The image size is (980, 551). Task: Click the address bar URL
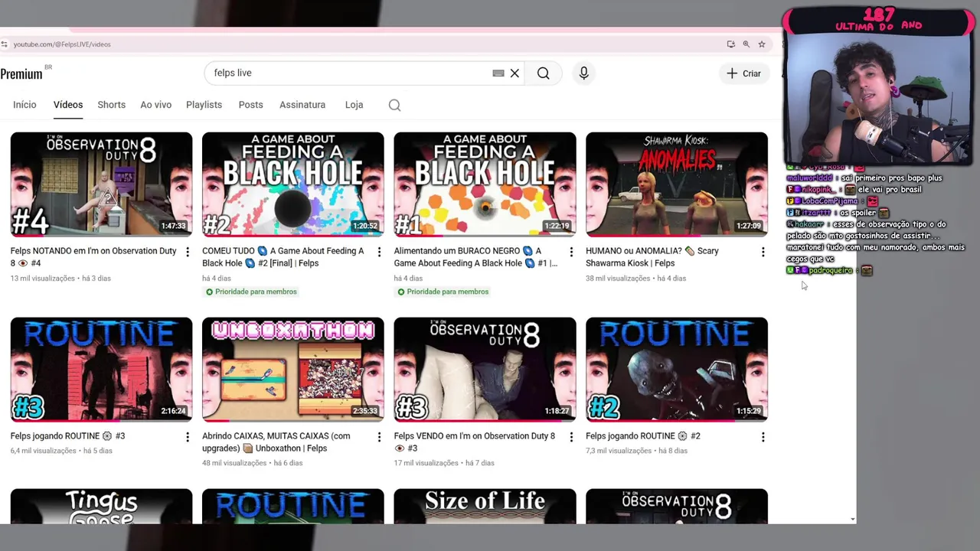pos(62,44)
